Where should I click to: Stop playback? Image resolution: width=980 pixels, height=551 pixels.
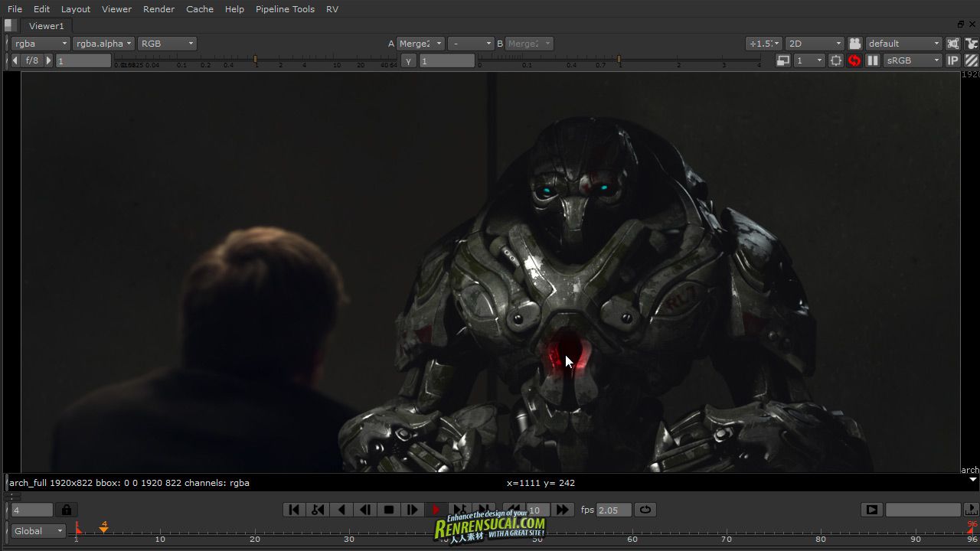(x=389, y=510)
